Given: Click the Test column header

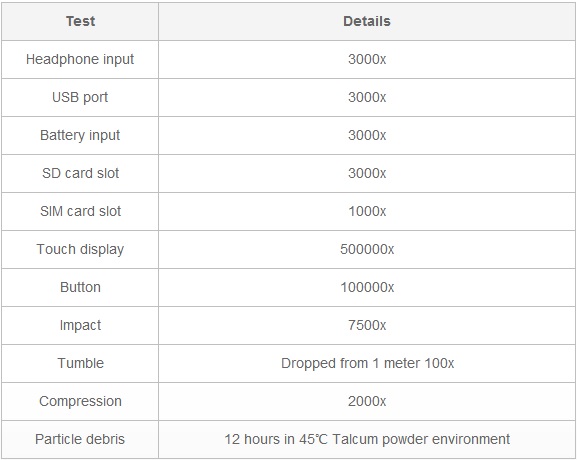Looking at the screenshot, I should coord(80,21).
